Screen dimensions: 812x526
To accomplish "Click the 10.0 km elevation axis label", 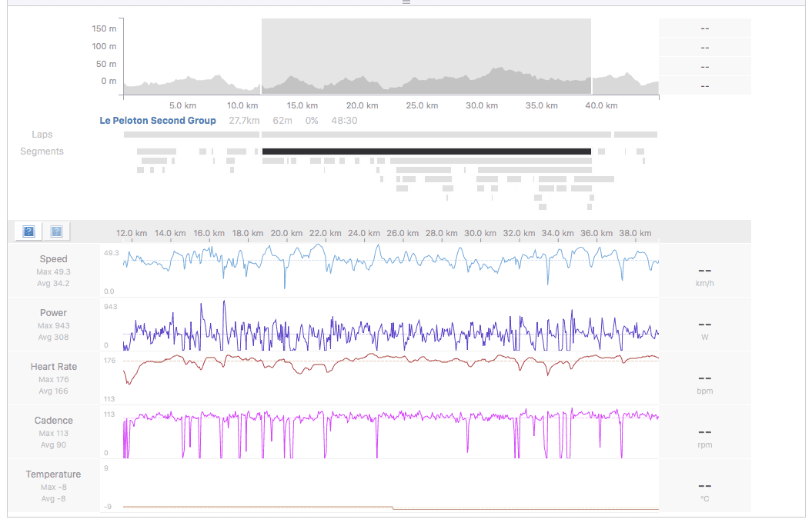I will click(x=242, y=105).
